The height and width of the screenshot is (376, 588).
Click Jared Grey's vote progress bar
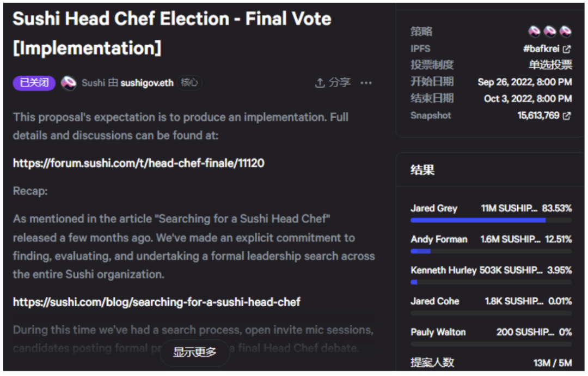(x=478, y=220)
